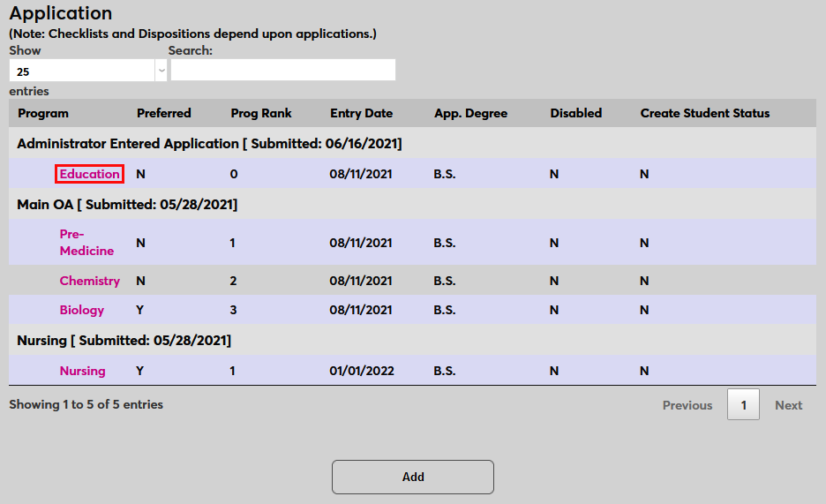Screen dimensions: 826x504
Task: Click B.S. degree in Pre-Medicine row
Action: [x=445, y=243]
